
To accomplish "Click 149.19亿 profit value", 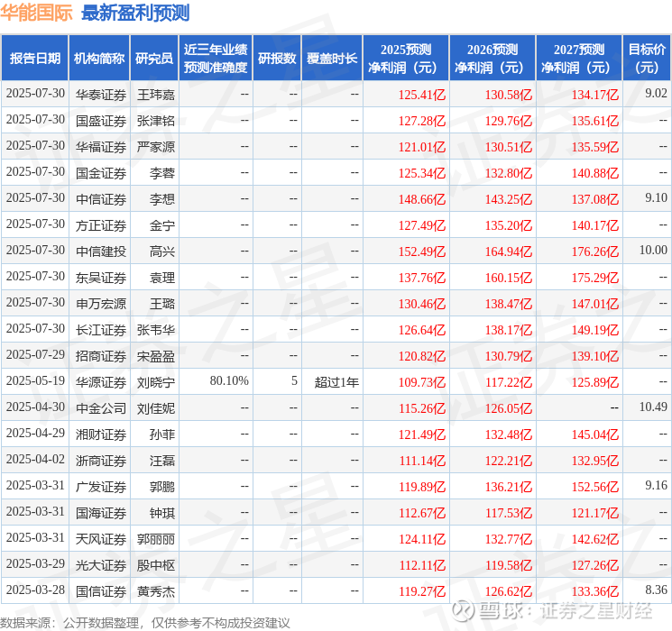I will 594,330.
